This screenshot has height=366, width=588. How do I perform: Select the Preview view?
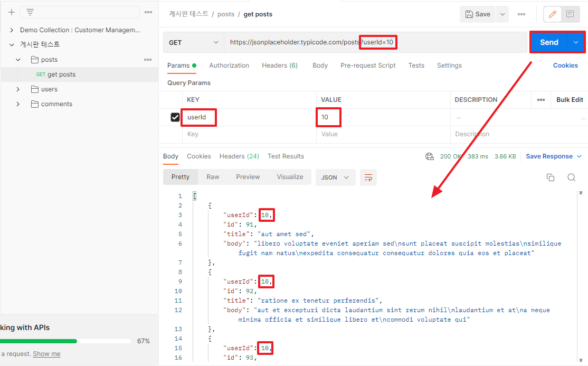pos(248,177)
